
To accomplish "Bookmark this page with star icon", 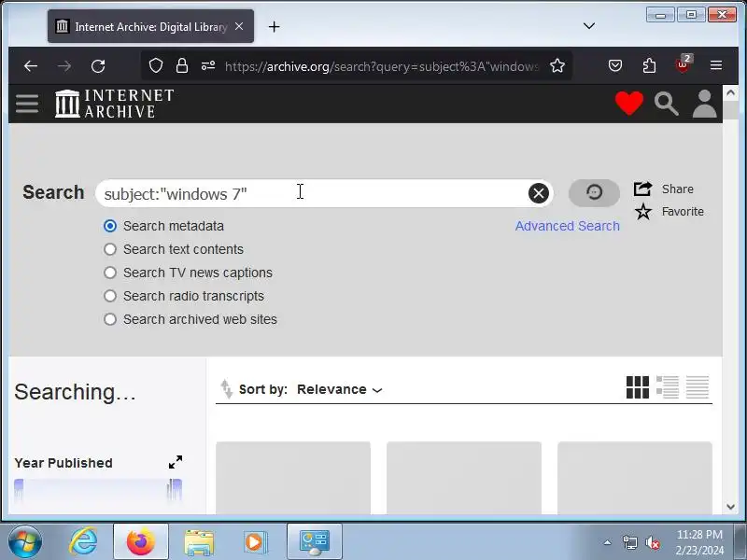I will [557, 65].
